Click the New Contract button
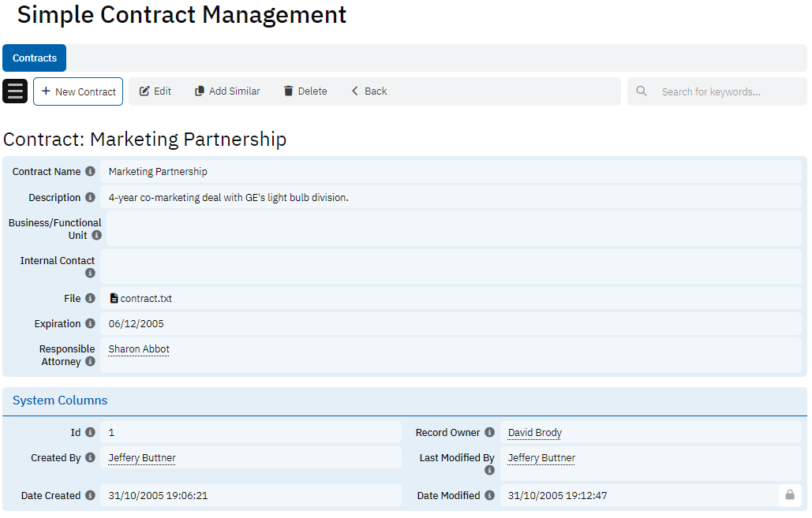This screenshot has width=812, height=518. [78, 91]
